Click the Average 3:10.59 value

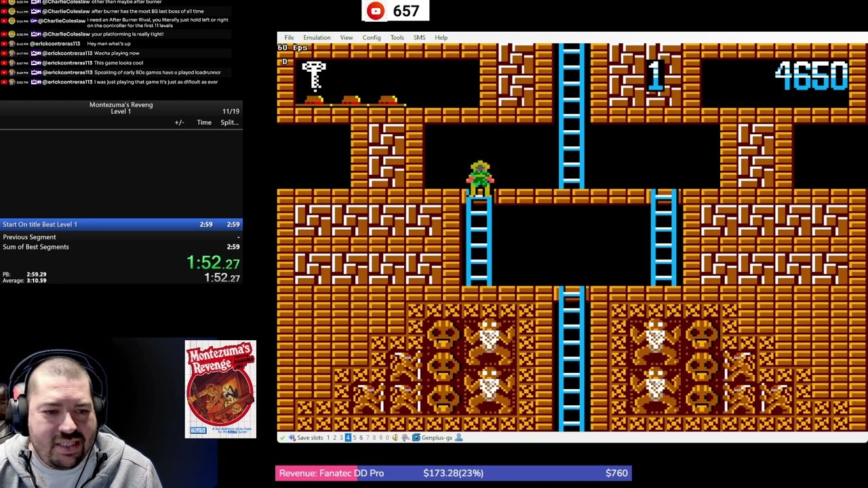coord(37,281)
